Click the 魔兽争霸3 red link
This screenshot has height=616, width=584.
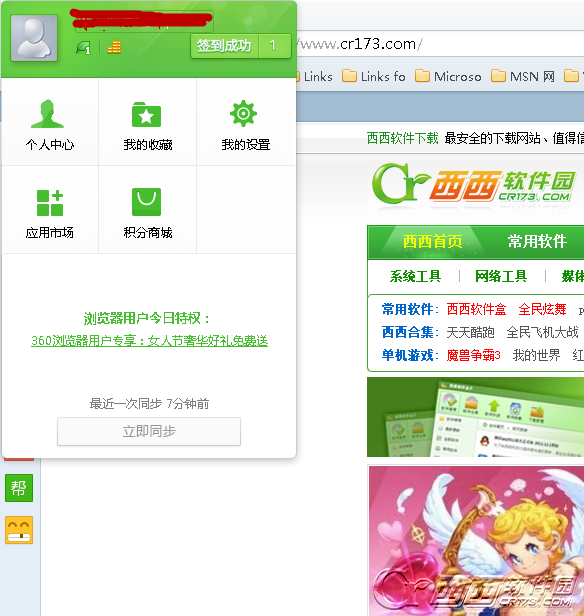tap(474, 356)
